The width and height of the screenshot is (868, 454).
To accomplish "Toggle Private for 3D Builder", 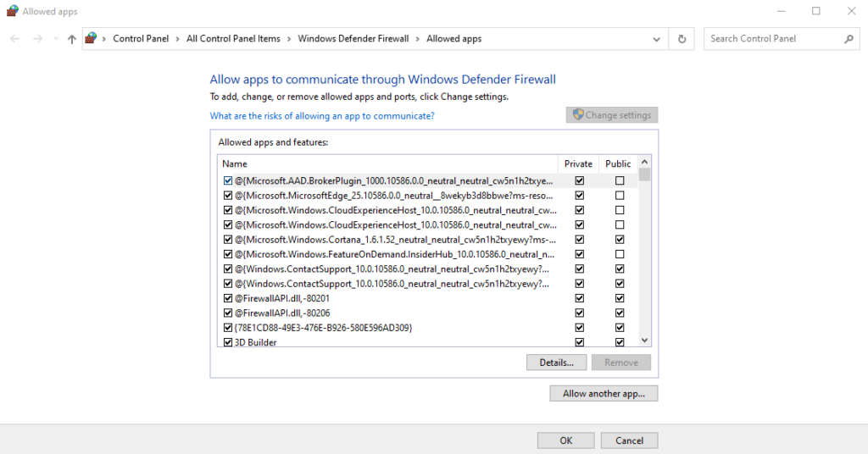I will 580,342.
